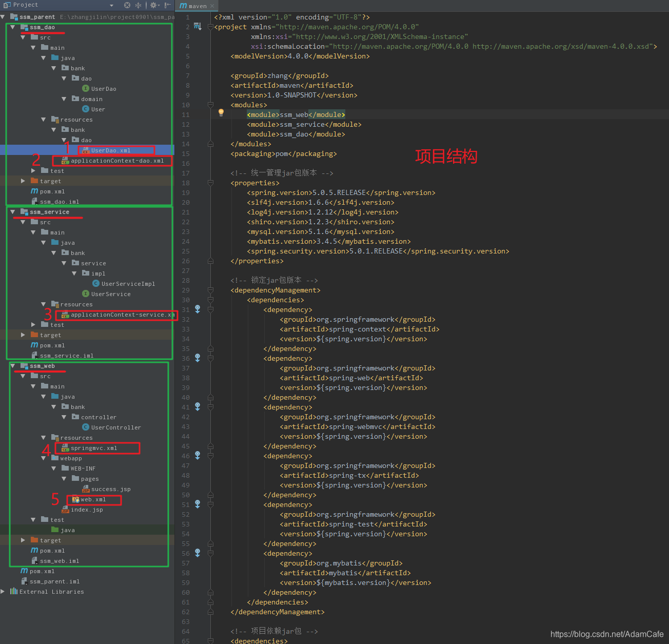Viewport: 669px width, 644px height.
Task: Open the Project view dropdown
Action: click(111, 5)
